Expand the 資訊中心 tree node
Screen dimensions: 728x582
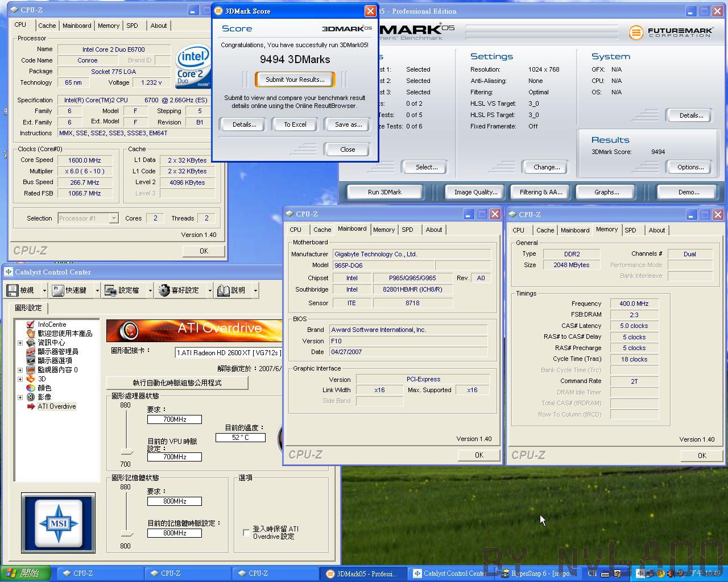pyautogui.click(x=20, y=343)
